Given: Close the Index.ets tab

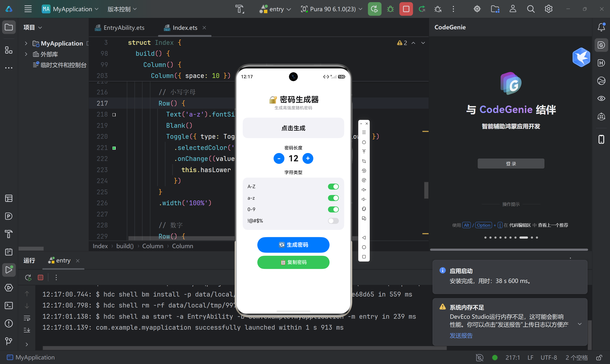Looking at the screenshot, I should pyautogui.click(x=204, y=28).
